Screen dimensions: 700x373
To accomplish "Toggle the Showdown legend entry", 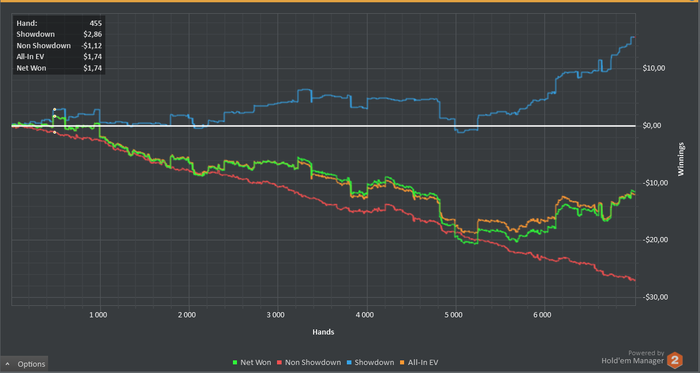I will click(370, 362).
